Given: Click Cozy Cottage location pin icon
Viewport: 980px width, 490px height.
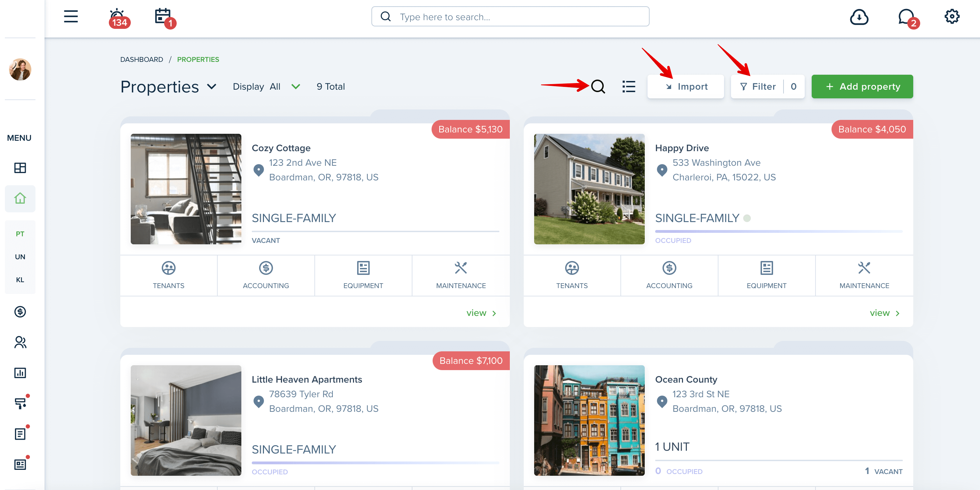Looking at the screenshot, I should [x=259, y=170].
